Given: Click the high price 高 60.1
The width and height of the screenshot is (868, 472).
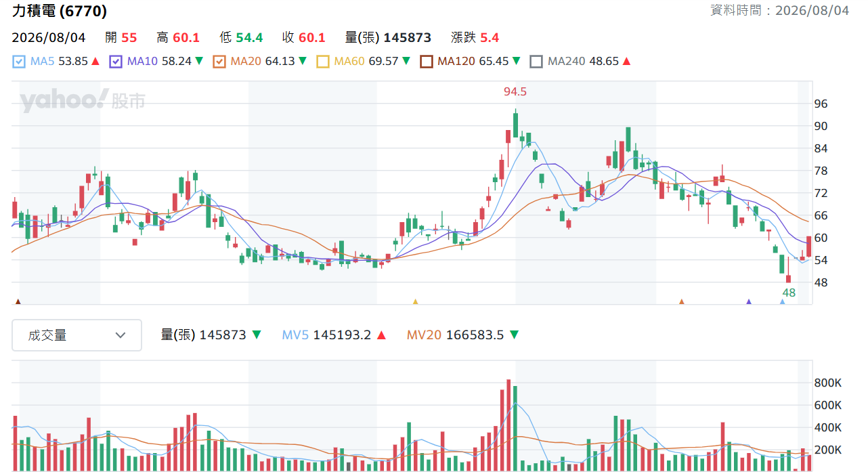Looking at the screenshot, I should point(178,37).
